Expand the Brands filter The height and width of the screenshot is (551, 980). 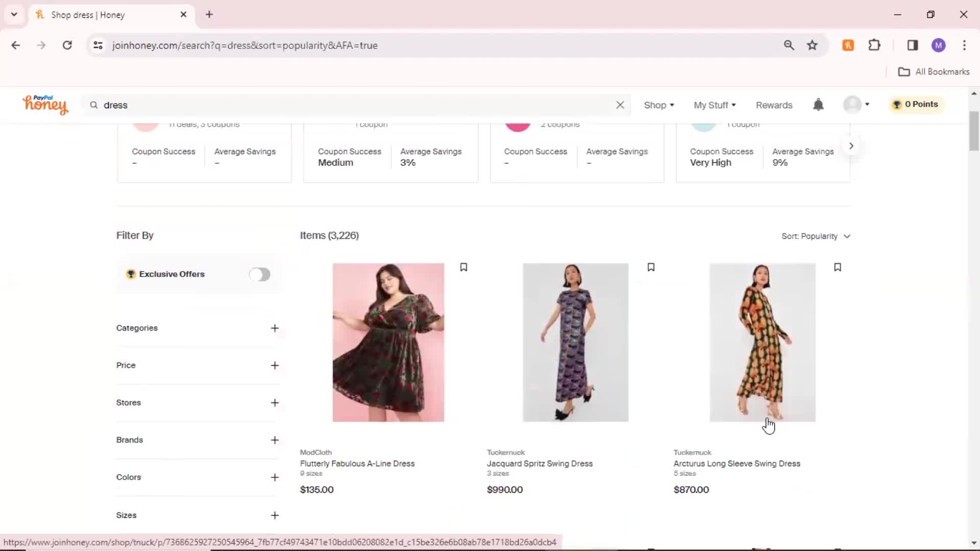[198, 440]
